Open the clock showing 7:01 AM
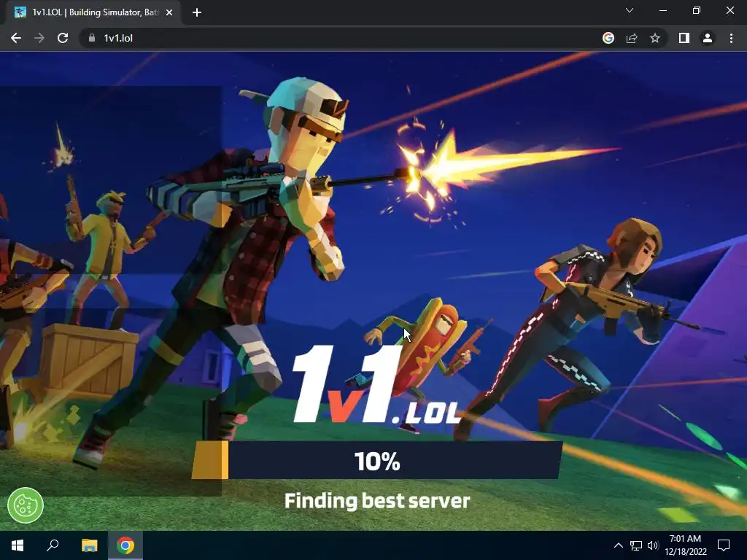 (x=686, y=545)
